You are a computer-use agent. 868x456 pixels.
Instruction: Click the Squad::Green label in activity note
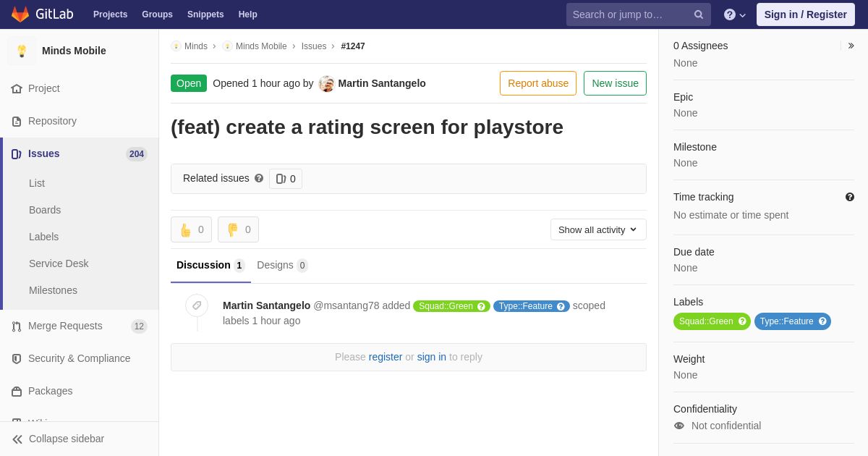click(451, 306)
